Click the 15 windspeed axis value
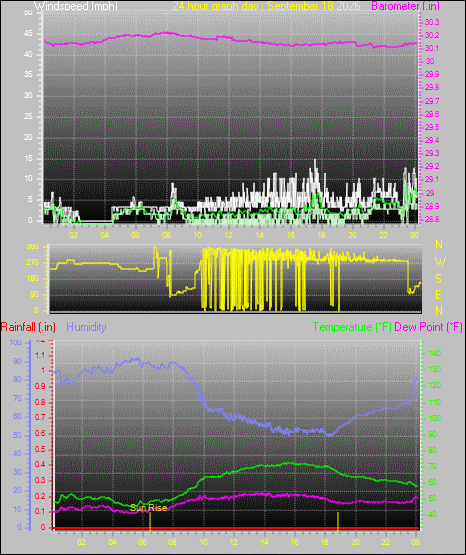 point(28,158)
